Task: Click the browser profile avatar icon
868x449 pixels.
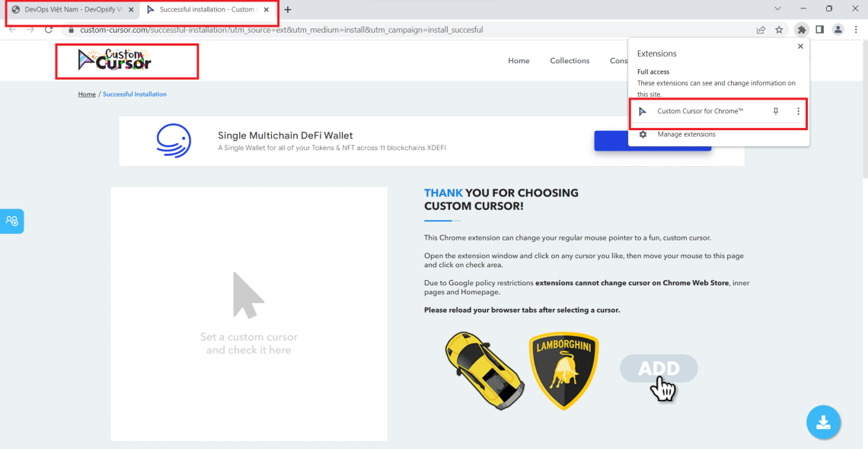Action: tap(838, 30)
